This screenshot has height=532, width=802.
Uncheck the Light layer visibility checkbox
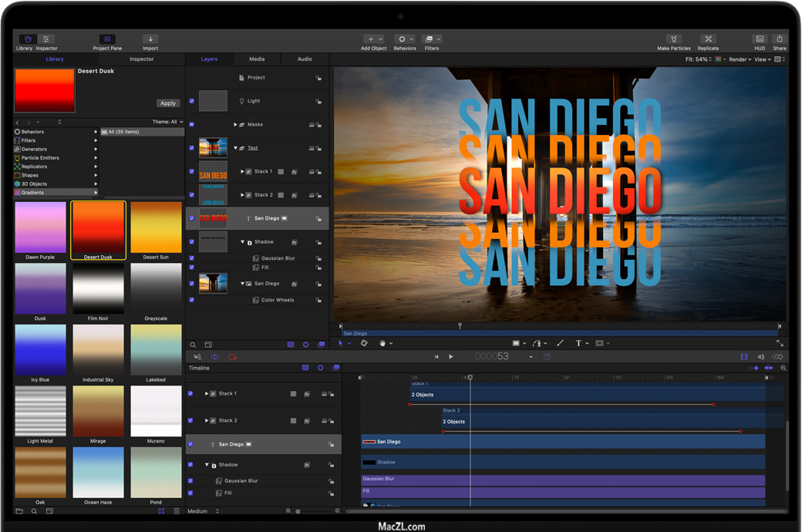point(192,101)
